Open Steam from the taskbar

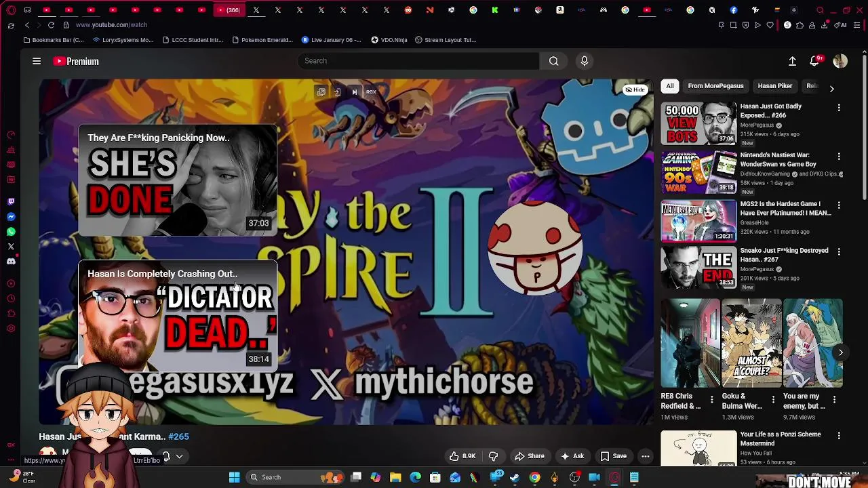[x=515, y=477]
